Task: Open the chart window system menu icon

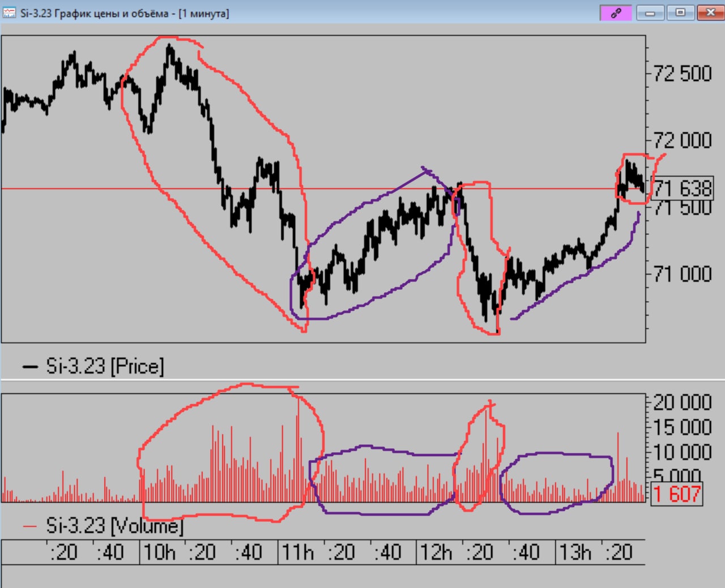Action: click(9, 12)
